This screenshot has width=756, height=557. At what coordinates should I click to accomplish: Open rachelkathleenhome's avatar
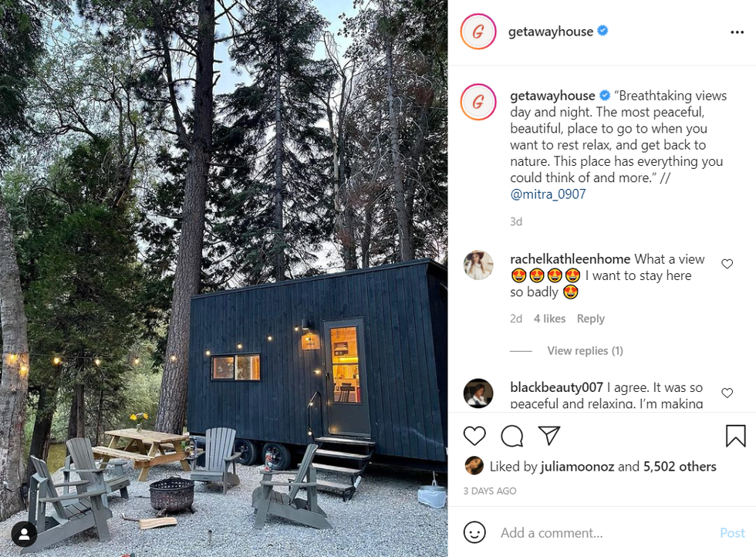point(478,265)
